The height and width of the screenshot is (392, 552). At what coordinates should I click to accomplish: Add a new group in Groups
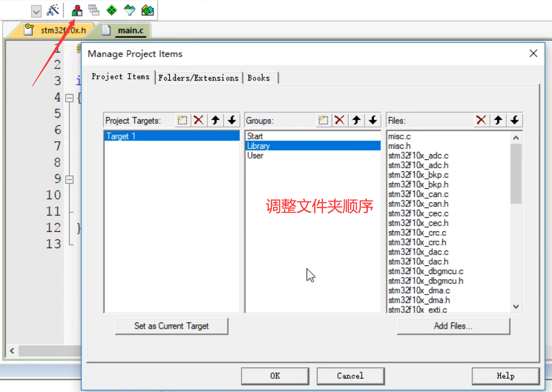[323, 121]
